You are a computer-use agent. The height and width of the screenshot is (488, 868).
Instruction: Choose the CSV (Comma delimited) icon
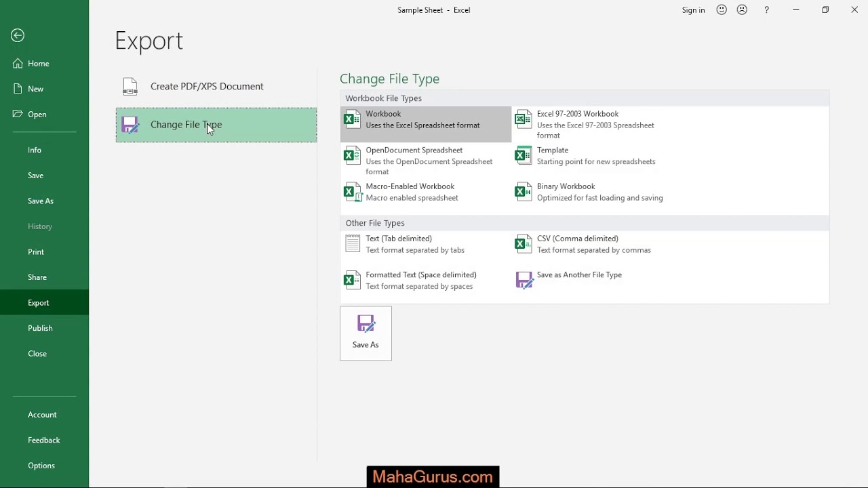523,244
